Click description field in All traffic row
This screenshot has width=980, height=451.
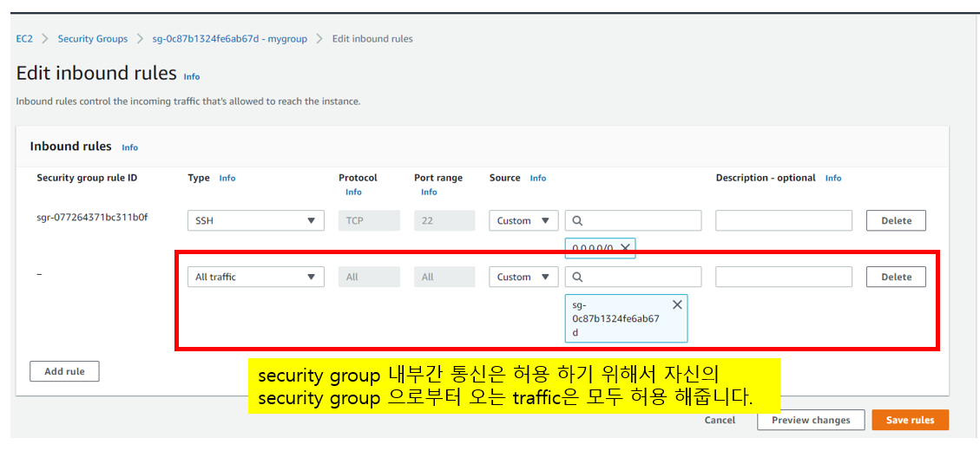pos(784,277)
